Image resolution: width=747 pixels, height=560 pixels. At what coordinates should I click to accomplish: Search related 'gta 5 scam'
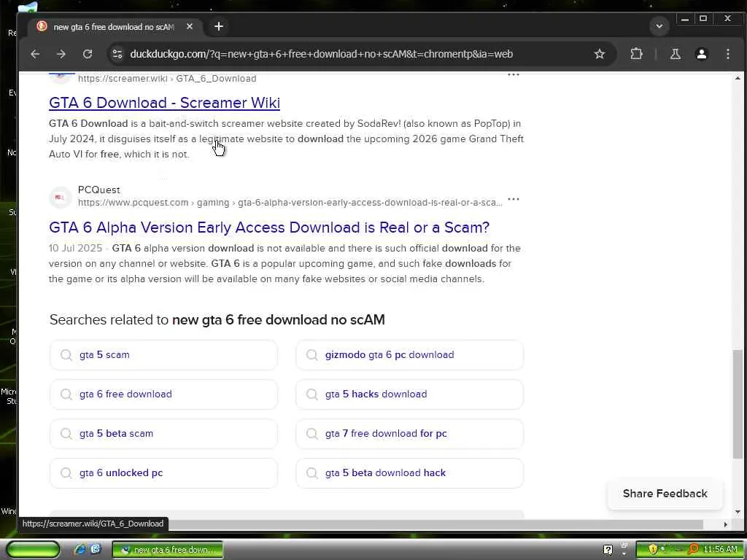coord(163,355)
